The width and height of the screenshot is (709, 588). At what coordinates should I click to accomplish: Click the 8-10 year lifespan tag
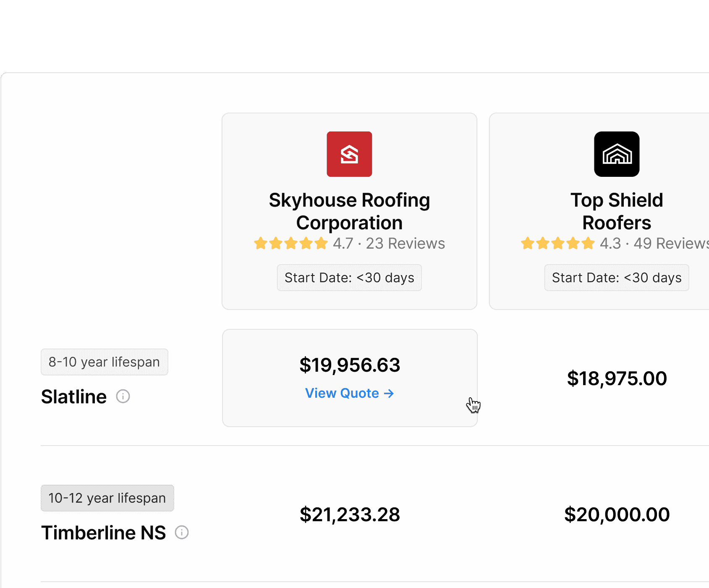105,362
